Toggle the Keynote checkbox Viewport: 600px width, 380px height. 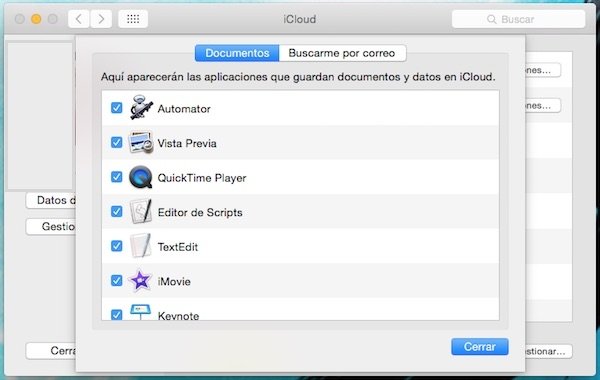[116, 314]
